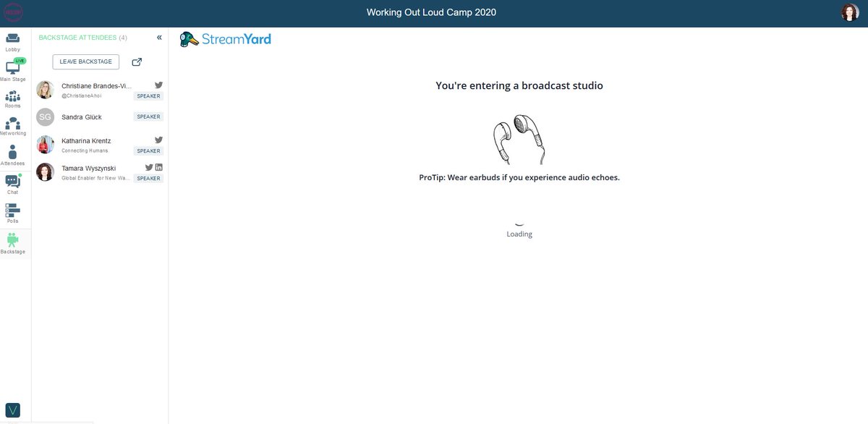Click the broadcast studio heading
The height and width of the screenshot is (424, 868).
pyautogui.click(x=519, y=85)
